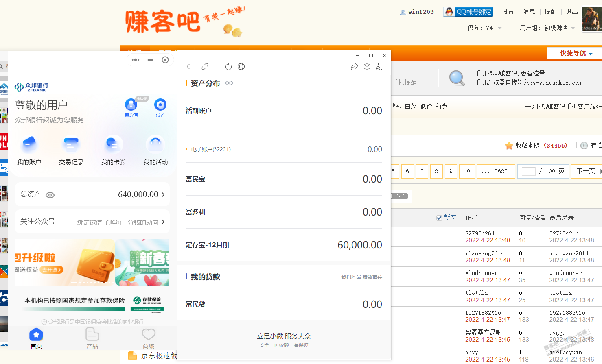Toggle the 新窗 checkbox
The image size is (602, 364).
pos(439,218)
